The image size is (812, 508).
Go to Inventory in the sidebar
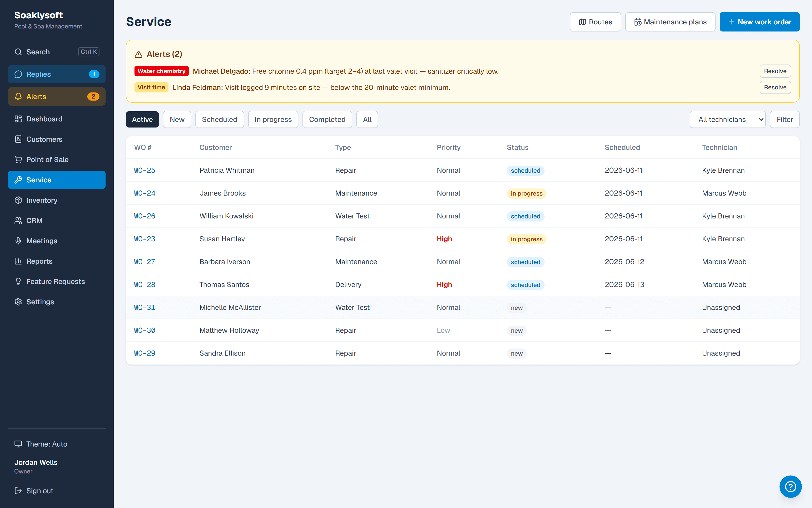[x=57, y=200]
